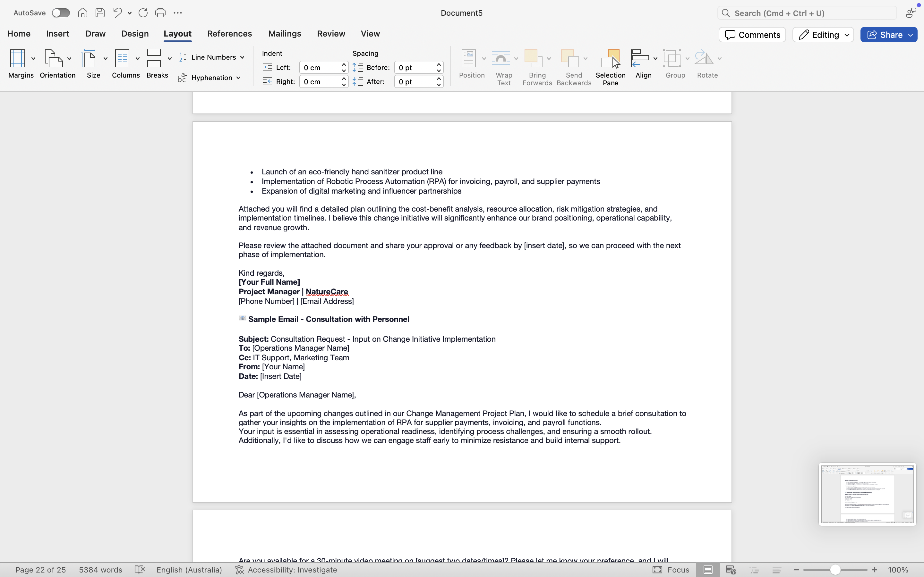Toggle Focus mode in status bar

click(671, 570)
